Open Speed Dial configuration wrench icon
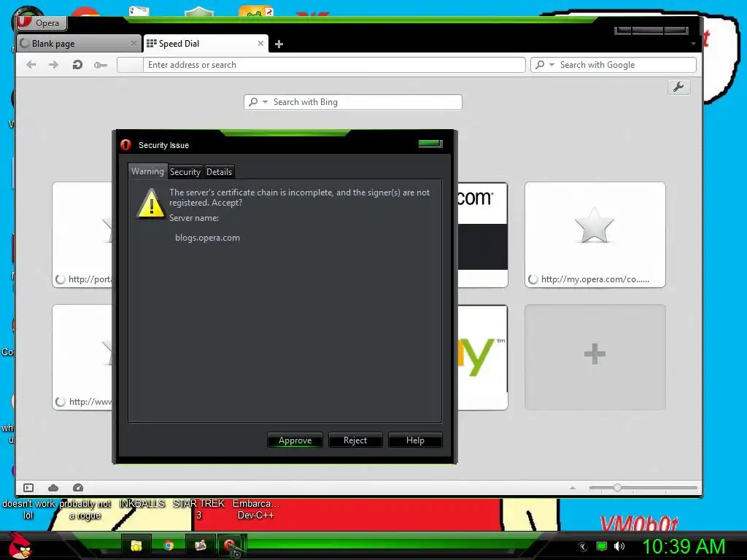The width and height of the screenshot is (747, 560). click(679, 87)
